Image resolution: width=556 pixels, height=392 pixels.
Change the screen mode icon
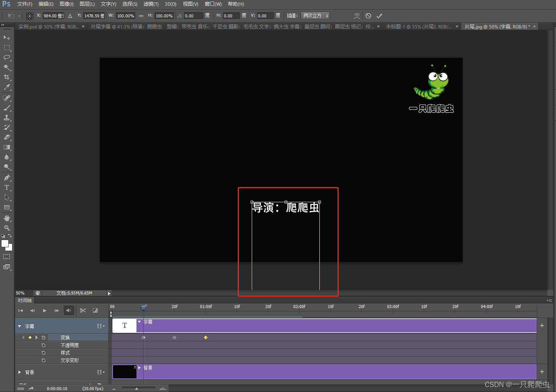pyautogui.click(x=7, y=267)
